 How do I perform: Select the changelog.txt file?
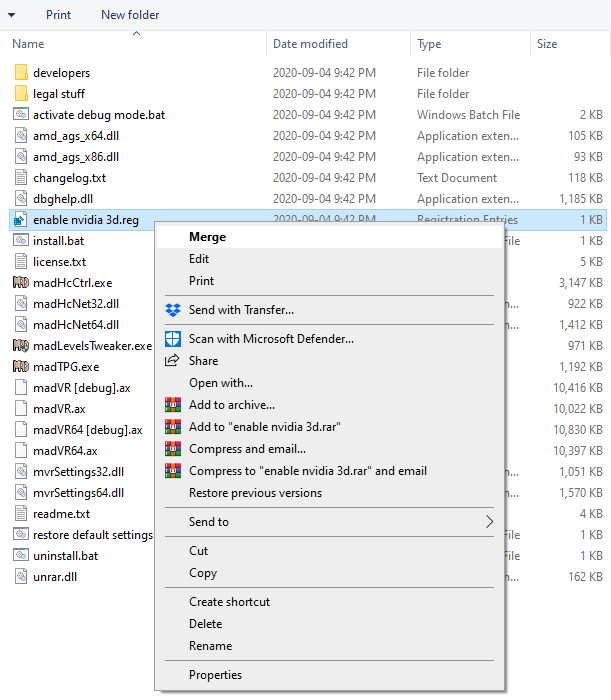(x=69, y=178)
